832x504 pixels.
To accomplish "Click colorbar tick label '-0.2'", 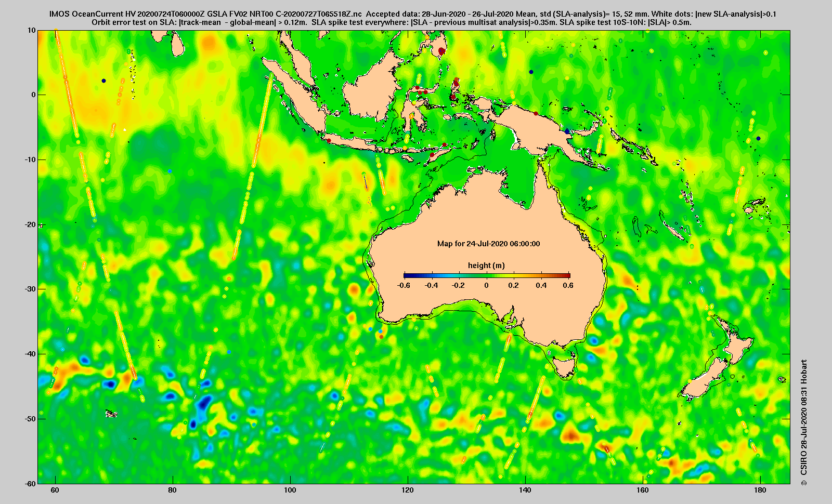I will [x=458, y=285].
